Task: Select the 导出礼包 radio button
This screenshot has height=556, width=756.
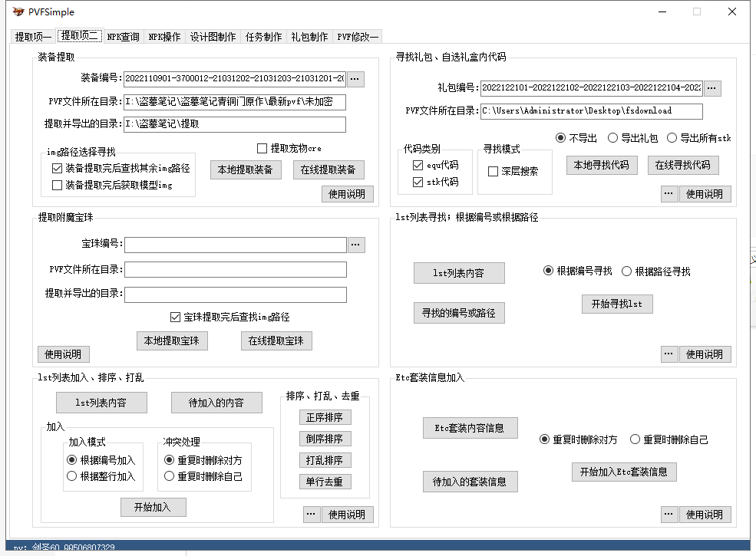Action: click(x=612, y=138)
